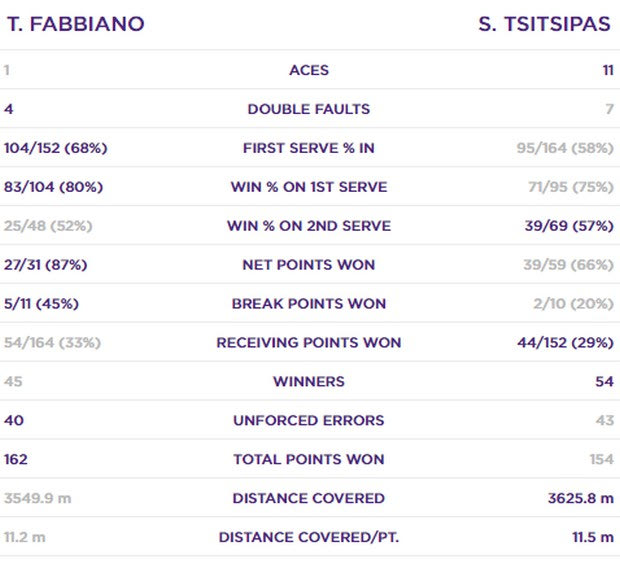Click the T. Fabbiano player name
Viewport: 620px width, 564px height.
[76, 24]
